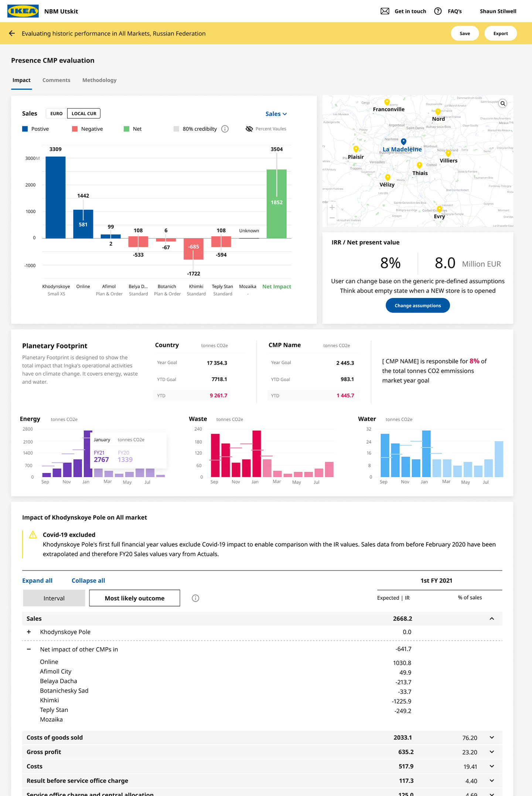Click the Khodynskoye 3309 blue bar
The width and height of the screenshot is (532, 796).
pyautogui.click(x=55, y=197)
